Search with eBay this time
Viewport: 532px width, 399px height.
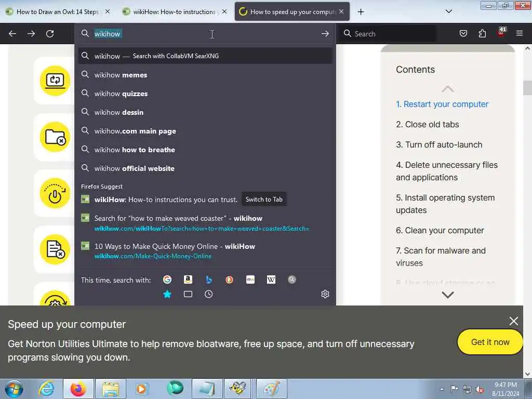[250, 280]
